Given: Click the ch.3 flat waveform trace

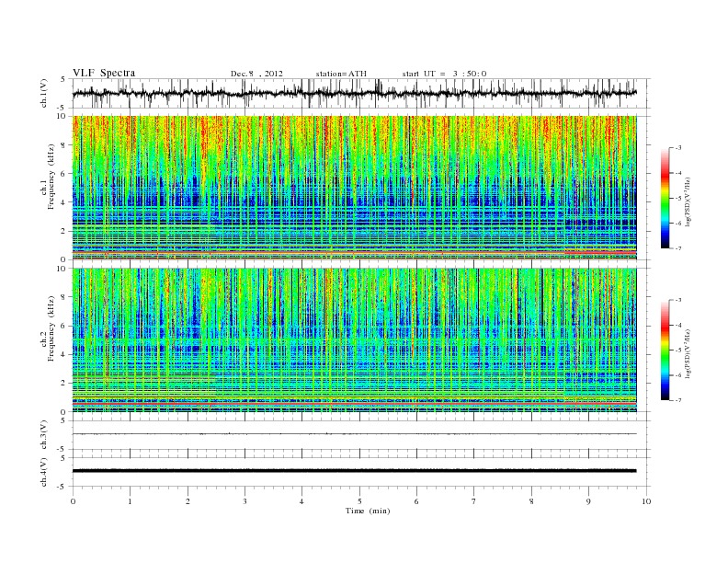Looking at the screenshot, I should pyautogui.click(x=354, y=434).
